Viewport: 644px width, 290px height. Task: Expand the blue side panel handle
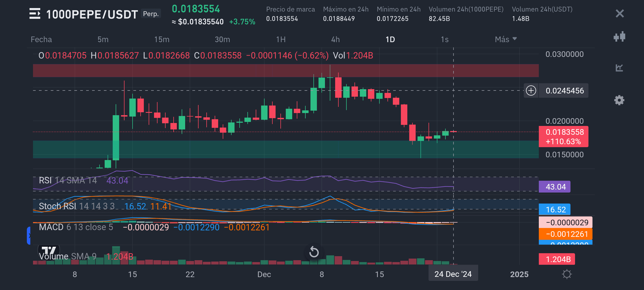(29, 235)
